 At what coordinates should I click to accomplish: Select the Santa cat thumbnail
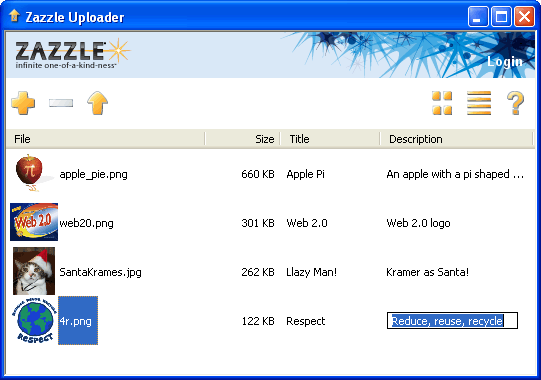(34, 271)
